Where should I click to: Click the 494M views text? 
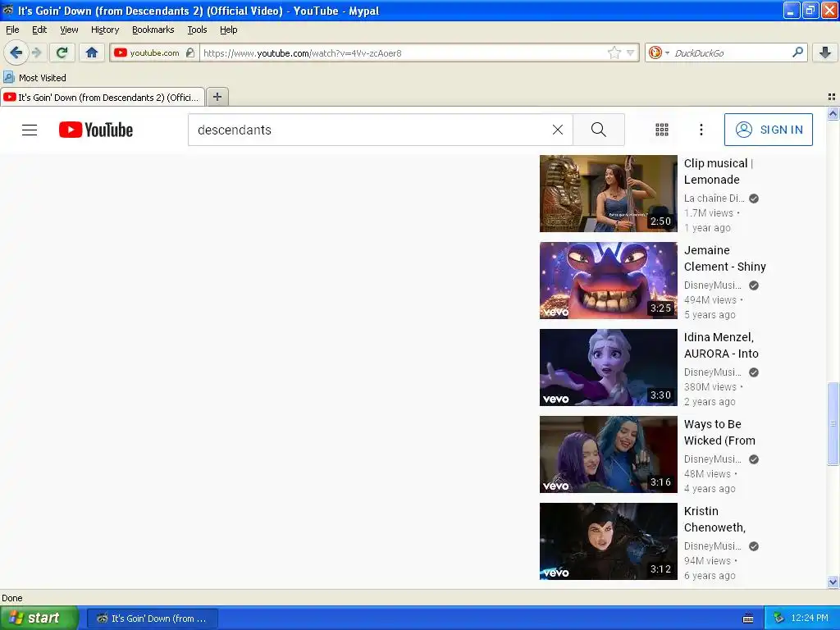[x=710, y=300]
